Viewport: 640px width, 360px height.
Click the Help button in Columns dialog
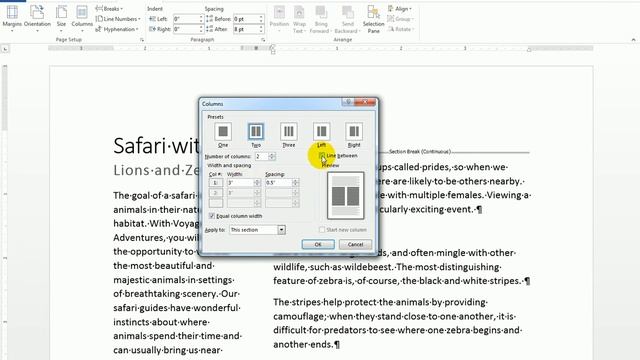(348, 102)
